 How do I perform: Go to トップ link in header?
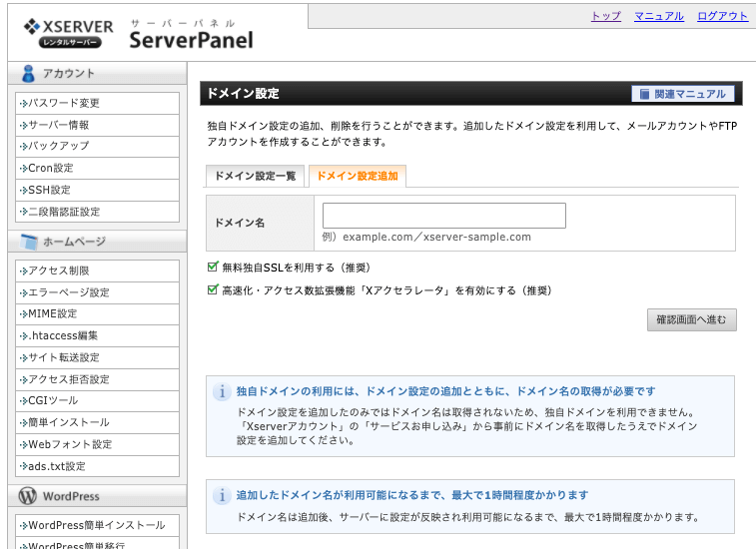pyautogui.click(x=605, y=16)
